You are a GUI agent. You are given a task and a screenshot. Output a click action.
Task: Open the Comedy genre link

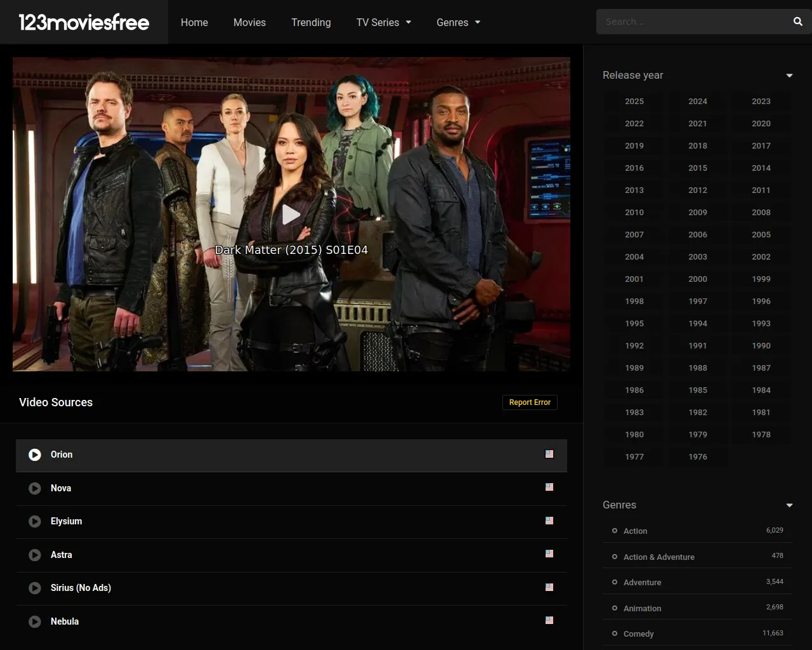pos(638,634)
